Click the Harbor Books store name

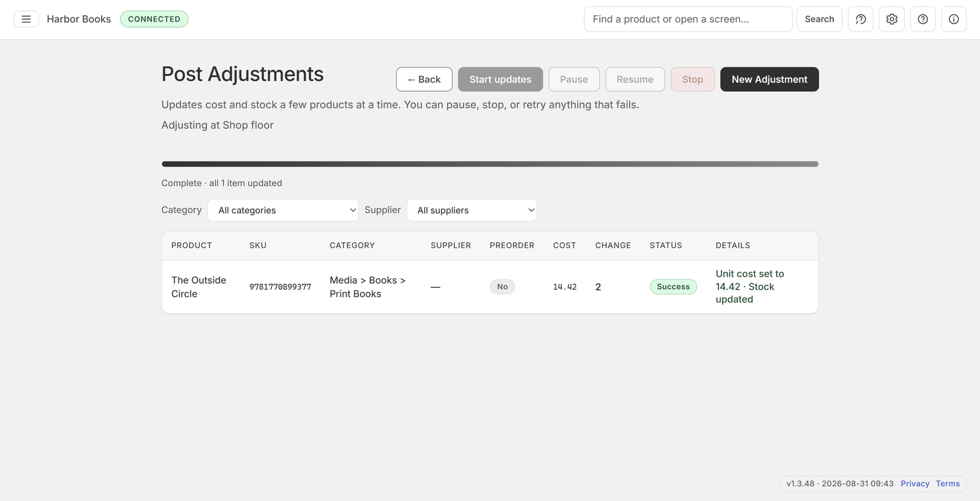(79, 19)
